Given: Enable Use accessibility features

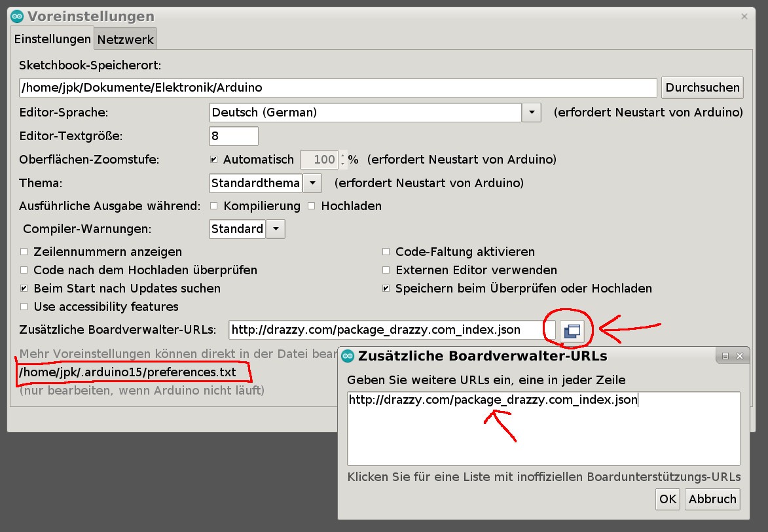Looking at the screenshot, I should tap(24, 306).
